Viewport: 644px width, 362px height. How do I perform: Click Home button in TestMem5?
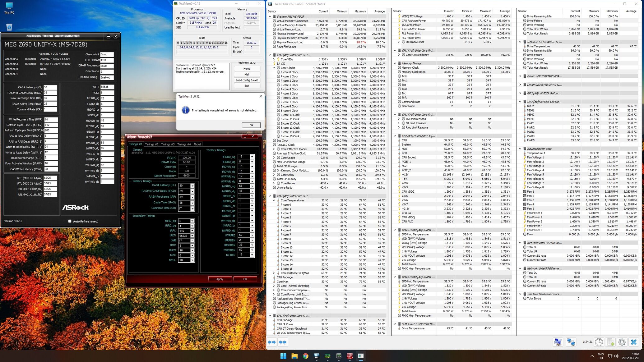(247, 69)
